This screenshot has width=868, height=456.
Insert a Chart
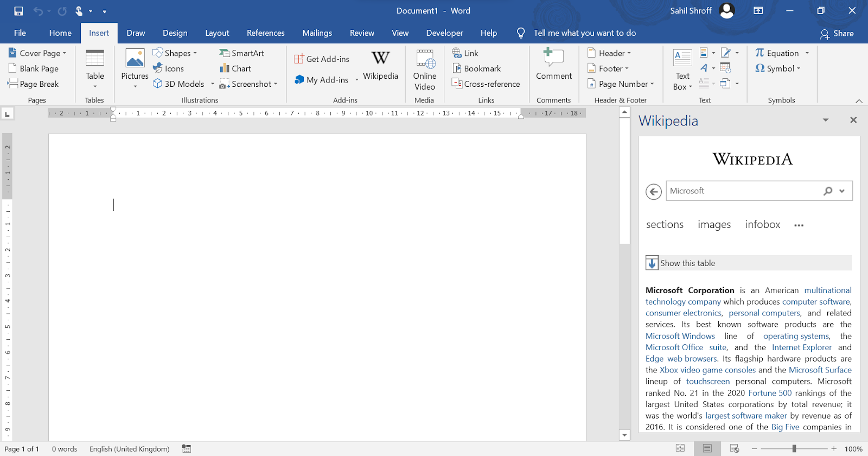pyautogui.click(x=235, y=68)
